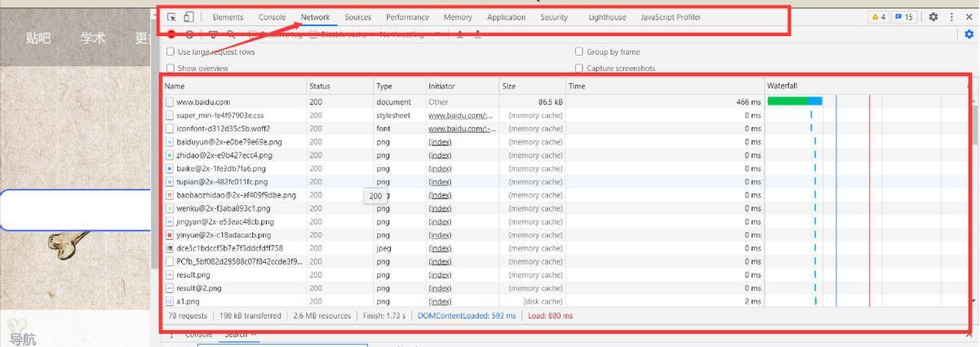Viewport: 980px width, 347px height.
Task: Check the Show overview option
Action: click(171, 69)
